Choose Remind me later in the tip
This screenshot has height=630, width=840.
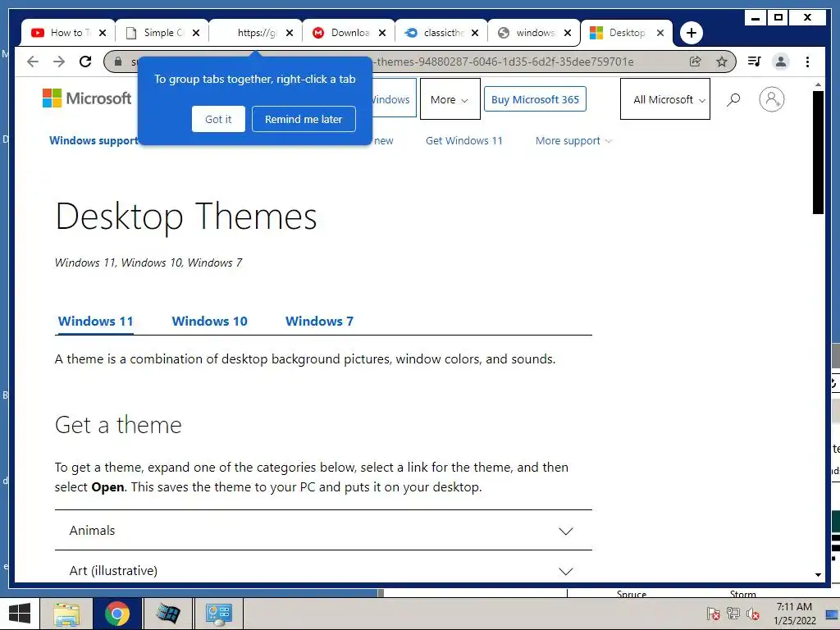tap(304, 119)
